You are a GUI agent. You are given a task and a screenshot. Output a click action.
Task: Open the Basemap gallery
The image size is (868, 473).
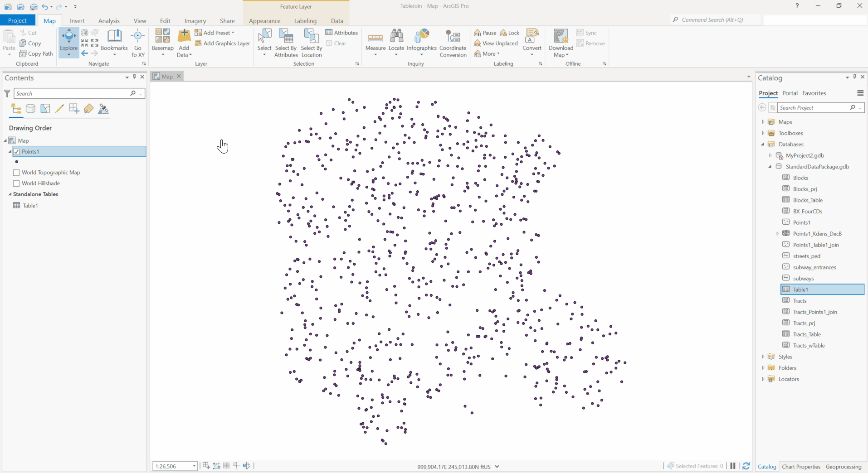click(x=163, y=42)
